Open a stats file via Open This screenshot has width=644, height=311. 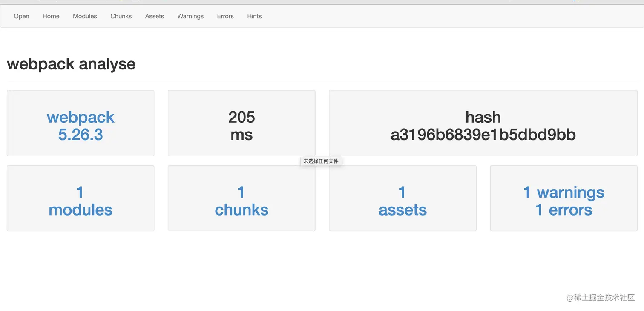21,16
